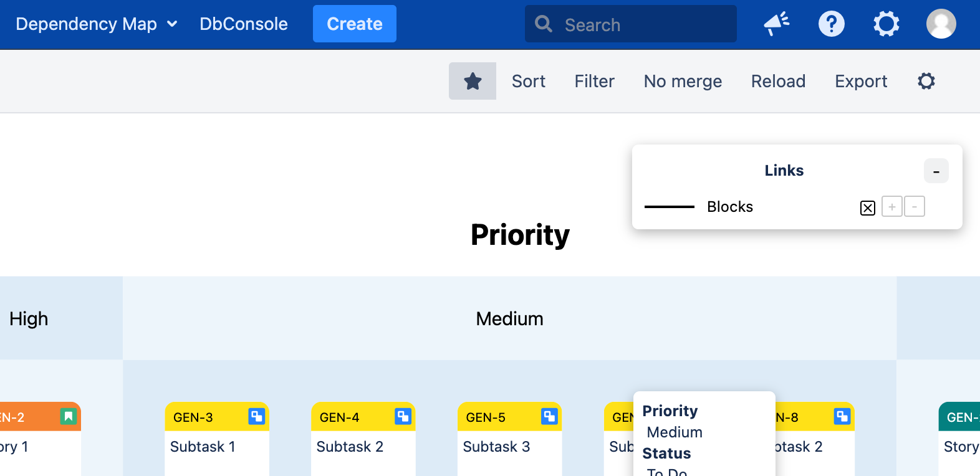Open the notifications megaphone icon
This screenshot has width=980, height=476.
pyautogui.click(x=777, y=24)
